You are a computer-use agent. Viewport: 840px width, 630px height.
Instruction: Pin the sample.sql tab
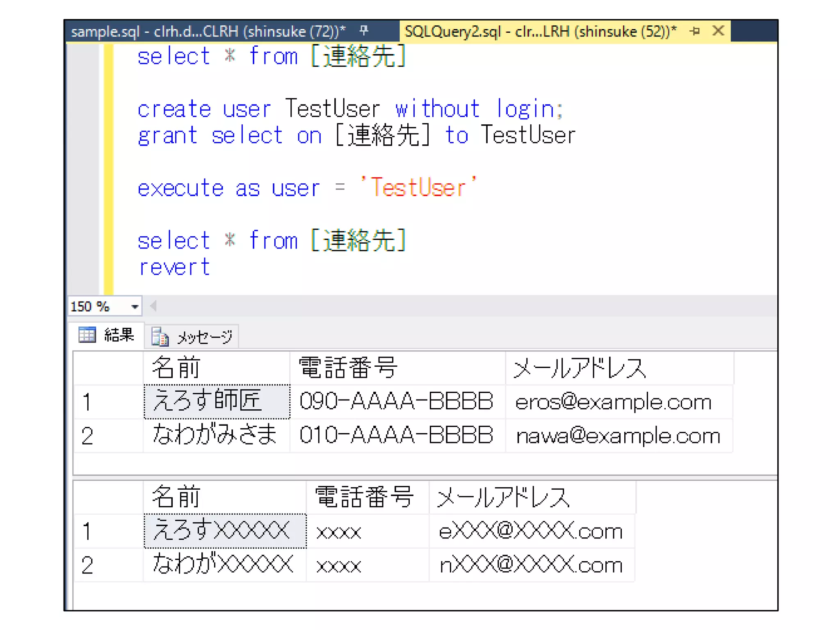(364, 30)
